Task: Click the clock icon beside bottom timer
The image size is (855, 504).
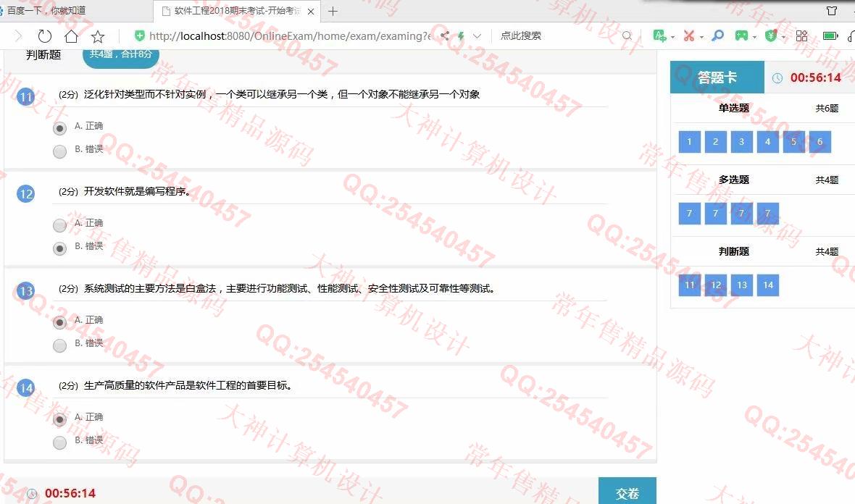Action: [x=32, y=494]
